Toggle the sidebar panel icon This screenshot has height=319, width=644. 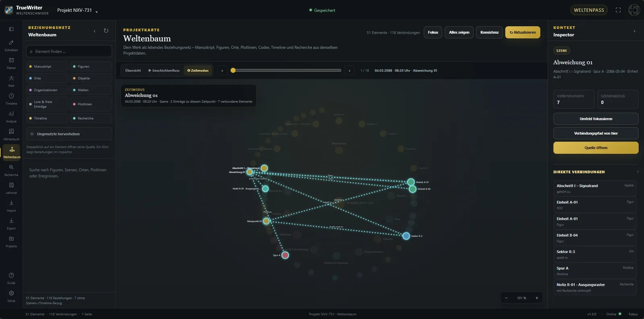pyautogui.click(x=11, y=29)
